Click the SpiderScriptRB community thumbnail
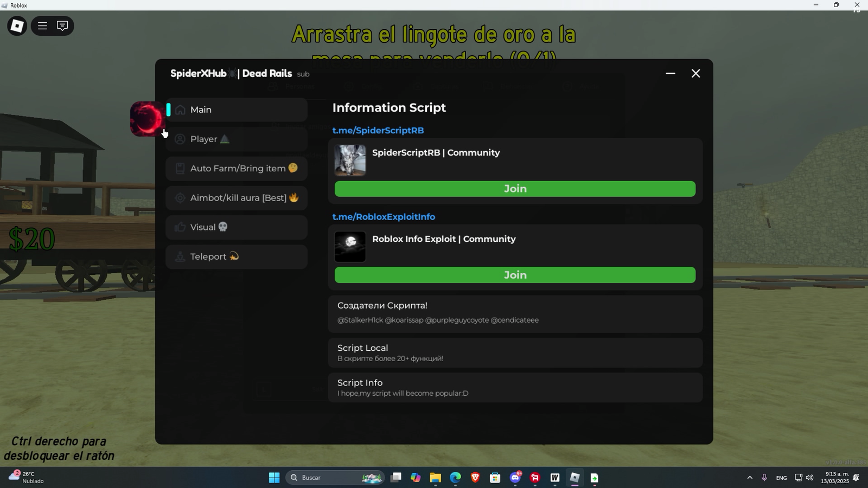Screen dimensions: 868x488 click(350, 160)
